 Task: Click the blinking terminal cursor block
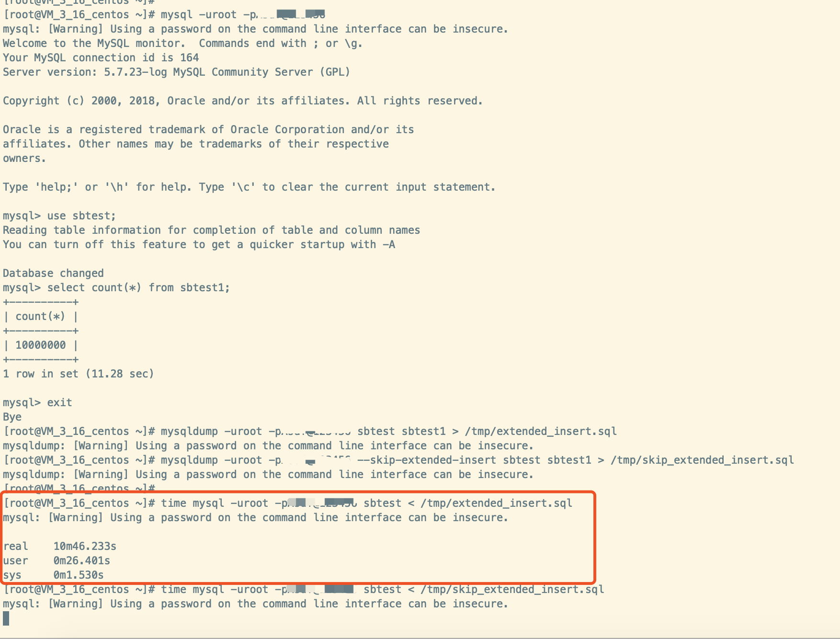6,618
